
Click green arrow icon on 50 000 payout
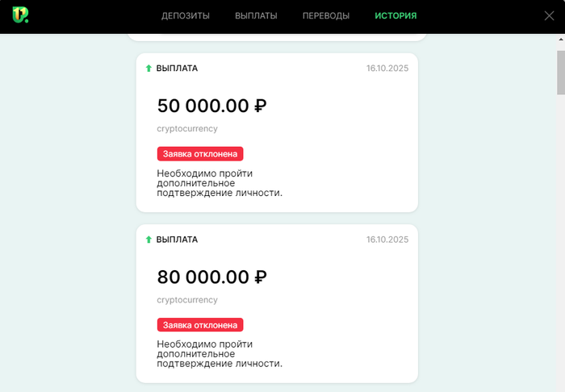pyautogui.click(x=149, y=69)
